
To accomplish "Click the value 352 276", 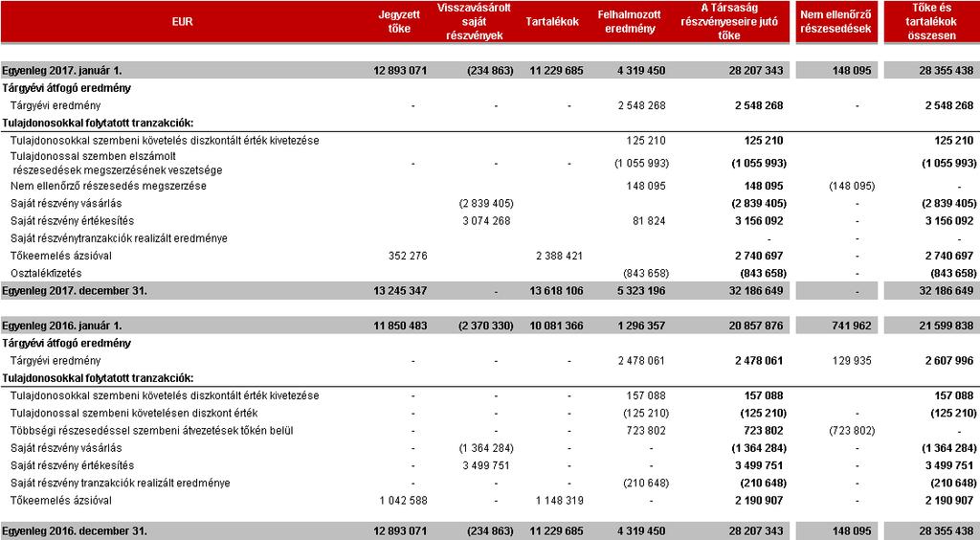I will click(408, 256).
